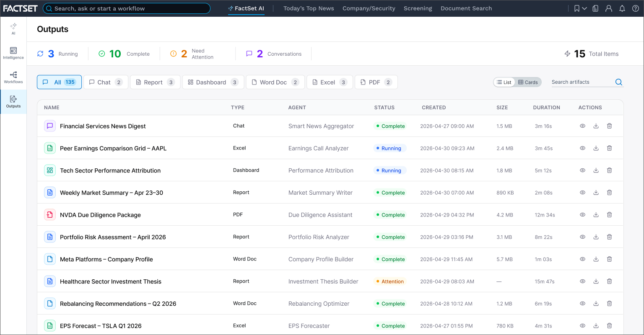
Task: Filter outputs by Chat
Action: coord(106,82)
